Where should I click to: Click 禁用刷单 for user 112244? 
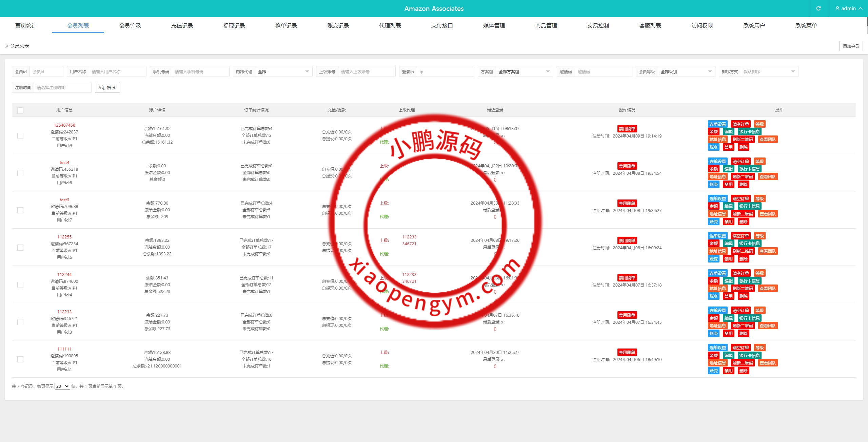(x=627, y=278)
